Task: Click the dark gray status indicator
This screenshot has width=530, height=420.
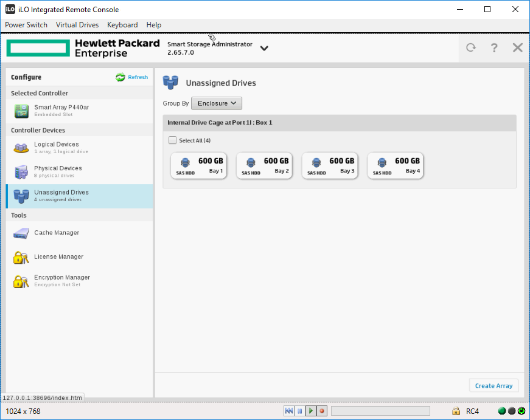Action: click(x=512, y=411)
